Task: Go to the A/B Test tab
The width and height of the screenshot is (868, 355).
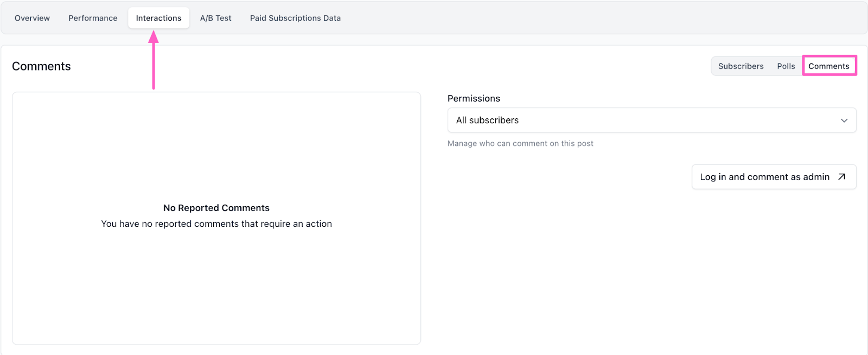Action: (x=215, y=18)
